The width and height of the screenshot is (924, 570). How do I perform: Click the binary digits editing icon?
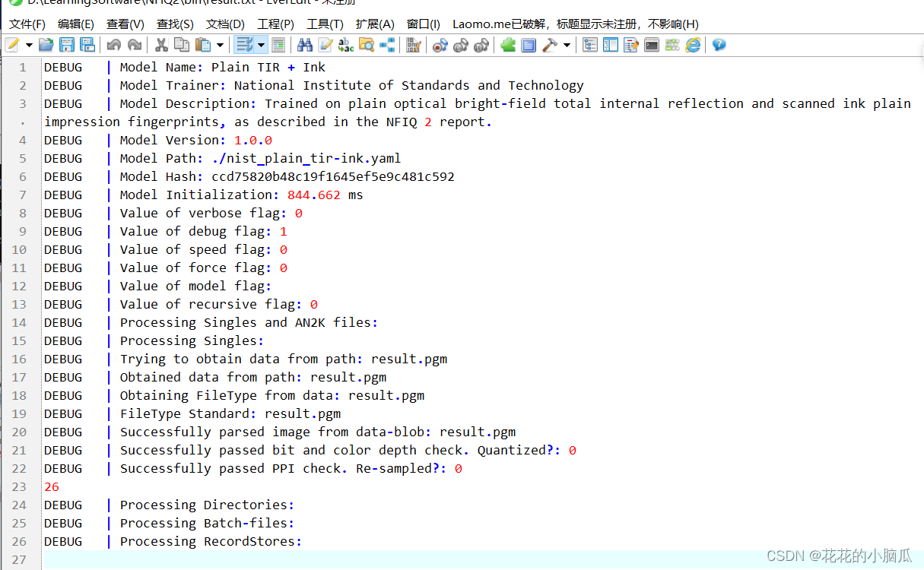pyautogui.click(x=414, y=45)
